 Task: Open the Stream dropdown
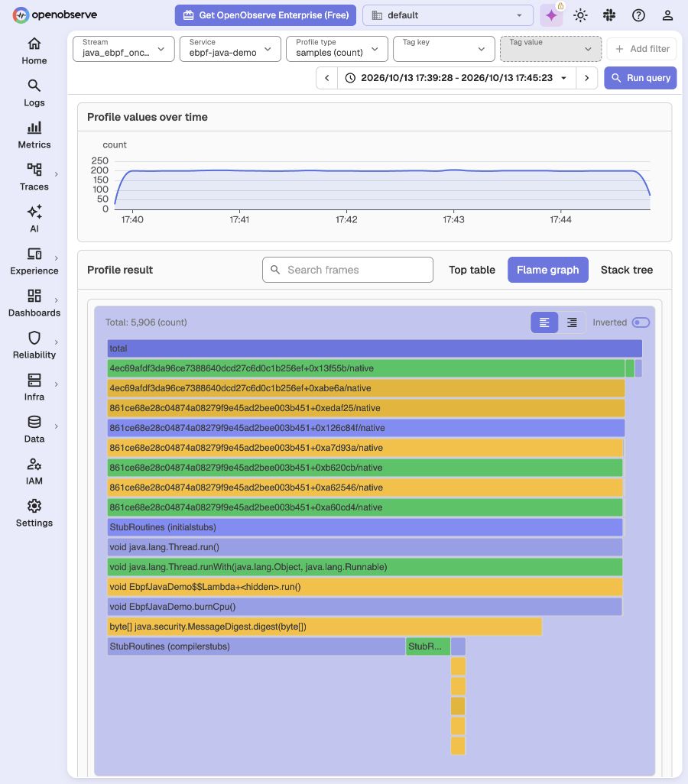[124, 49]
